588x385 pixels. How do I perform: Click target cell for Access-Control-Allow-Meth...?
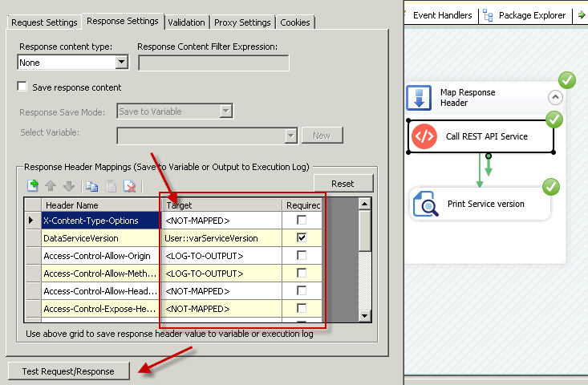pos(221,274)
